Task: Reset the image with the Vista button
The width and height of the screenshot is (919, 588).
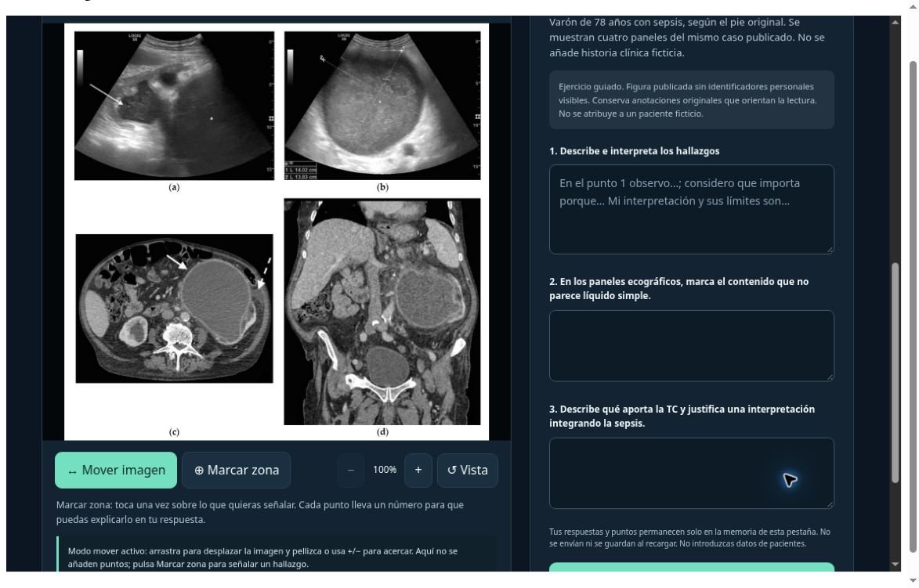Action: pos(467,471)
